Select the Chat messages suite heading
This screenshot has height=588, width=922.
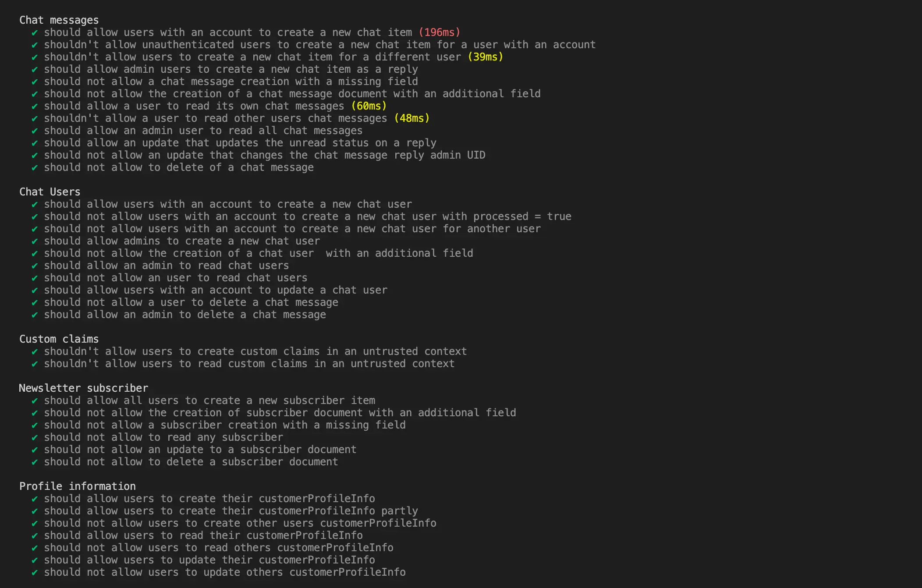(x=59, y=20)
